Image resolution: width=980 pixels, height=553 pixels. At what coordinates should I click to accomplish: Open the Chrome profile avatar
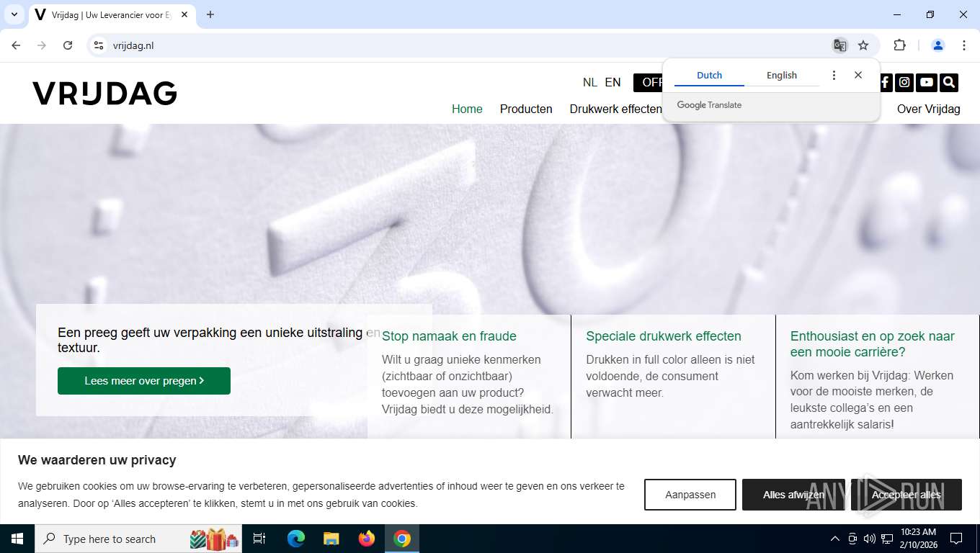(x=938, y=45)
